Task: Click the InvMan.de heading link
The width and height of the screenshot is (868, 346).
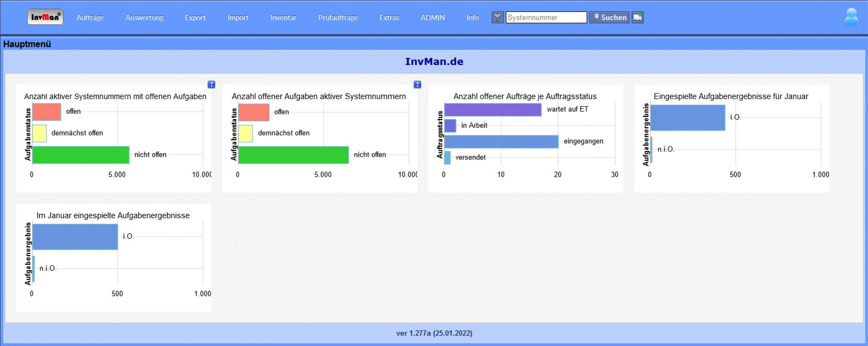Action: coord(434,61)
